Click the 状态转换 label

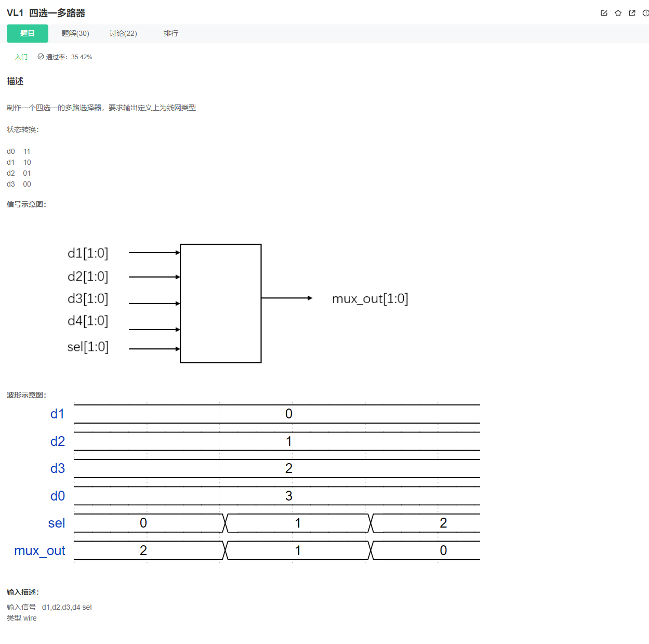pos(23,129)
